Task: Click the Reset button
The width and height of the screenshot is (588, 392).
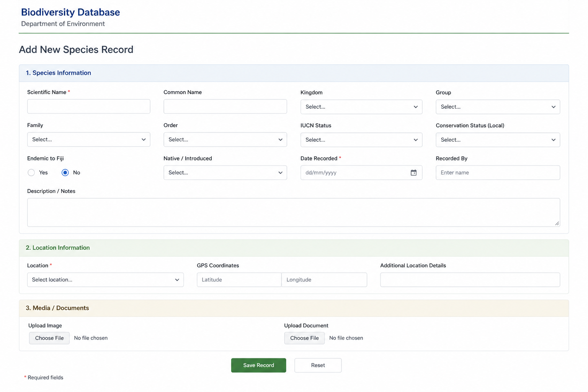Action: pyautogui.click(x=318, y=365)
